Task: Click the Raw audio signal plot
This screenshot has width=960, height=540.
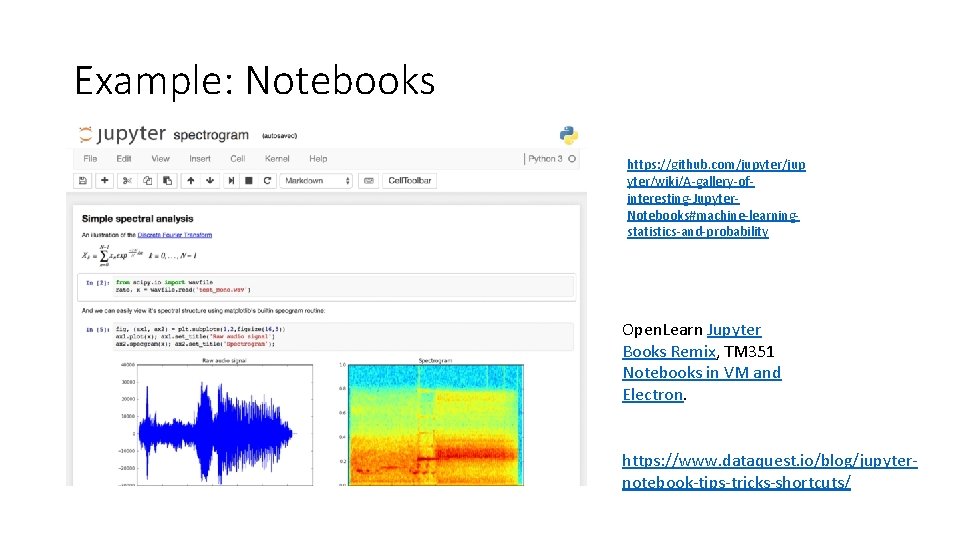Action: (x=225, y=424)
